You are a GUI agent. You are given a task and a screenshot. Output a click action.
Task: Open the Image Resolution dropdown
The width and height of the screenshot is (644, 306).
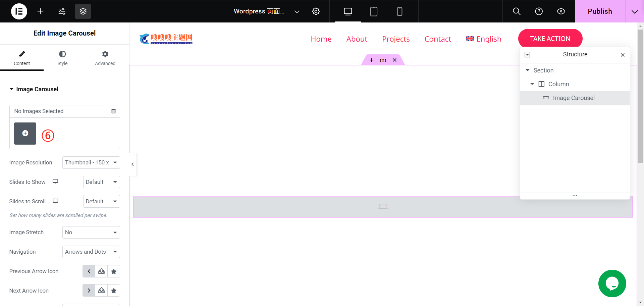(91, 162)
